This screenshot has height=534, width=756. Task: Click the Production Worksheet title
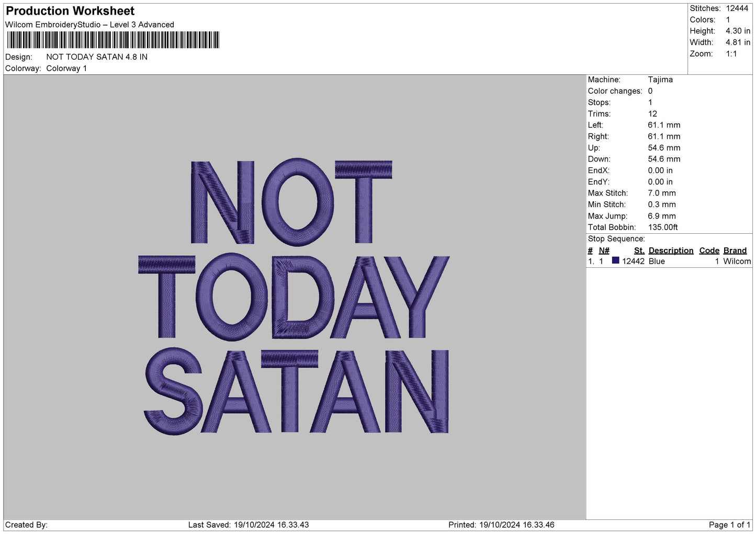pos(70,11)
